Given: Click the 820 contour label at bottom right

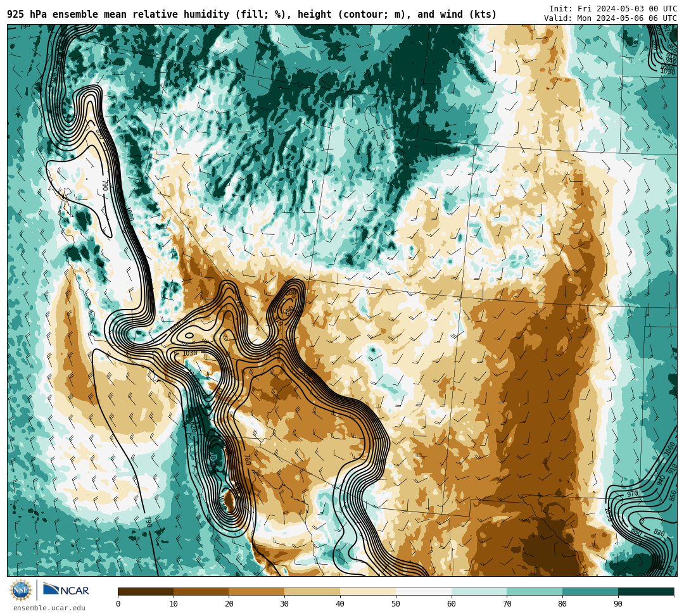Looking at the screenshot, I should tap(659, 532).
